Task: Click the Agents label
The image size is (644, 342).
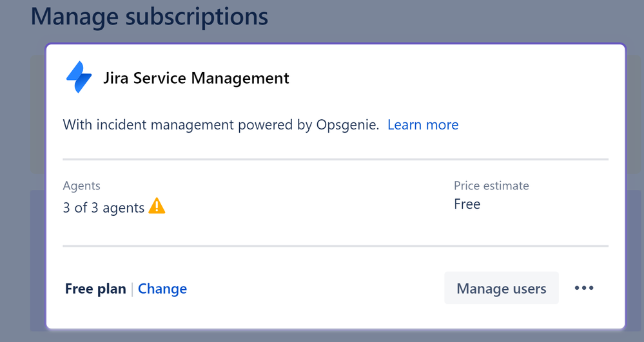Action: point(81,185)
